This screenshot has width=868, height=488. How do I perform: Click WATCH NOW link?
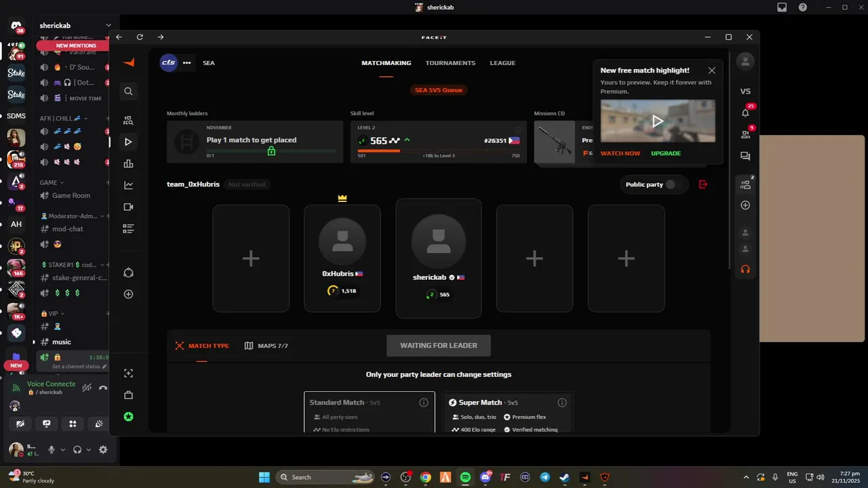tap(620, 153)
